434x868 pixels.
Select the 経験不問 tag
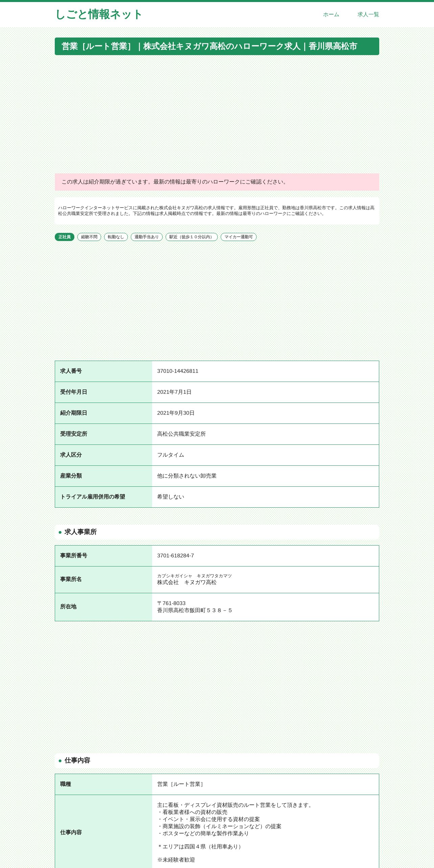[x=89, y=237]
